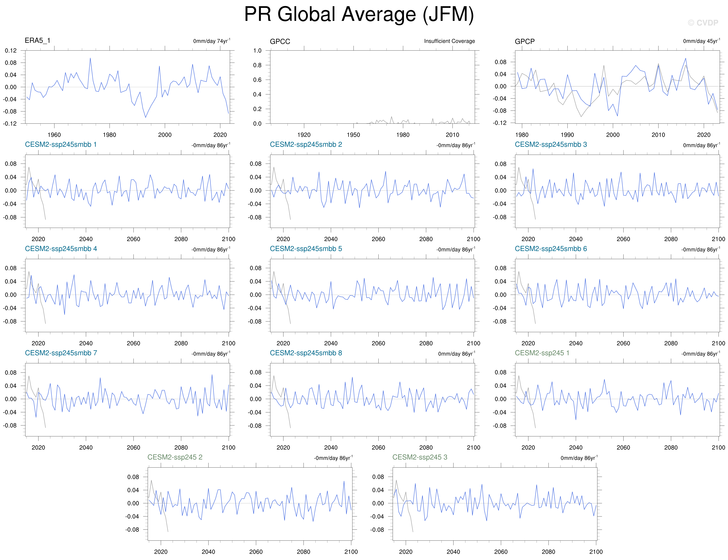Click the green CESM2-ssp245 3 title
This screenshot has width=728, height=560.
click(x=420, y=457)
